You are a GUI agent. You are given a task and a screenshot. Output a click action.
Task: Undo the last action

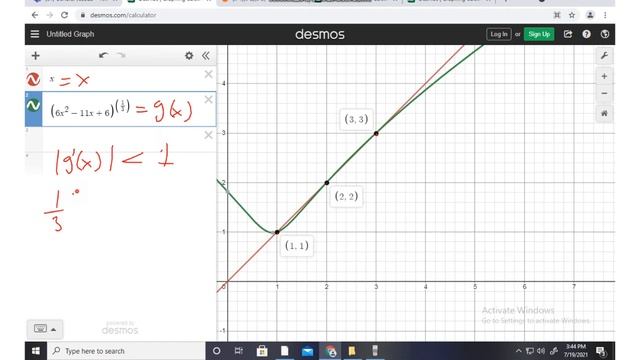(103, 56)
